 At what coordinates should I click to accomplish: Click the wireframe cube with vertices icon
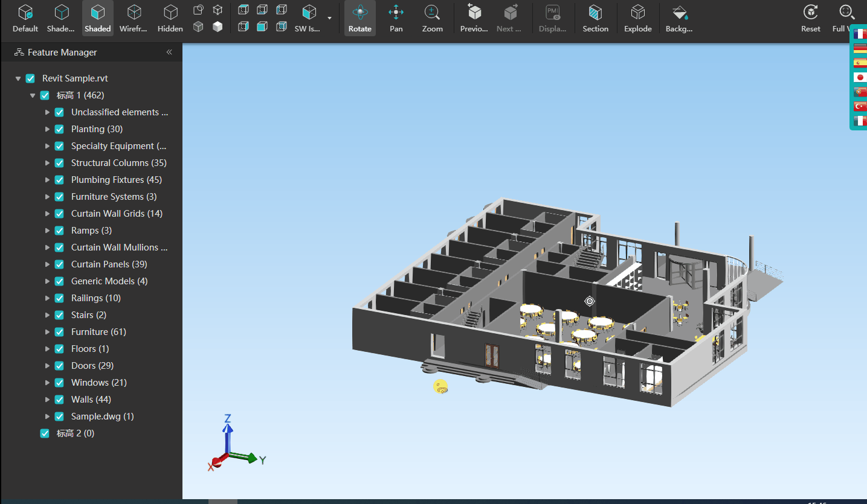click(218, 10)
